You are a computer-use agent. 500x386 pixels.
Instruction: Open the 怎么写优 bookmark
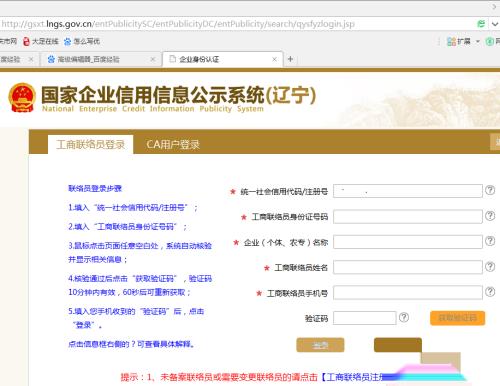click(82, 41)
